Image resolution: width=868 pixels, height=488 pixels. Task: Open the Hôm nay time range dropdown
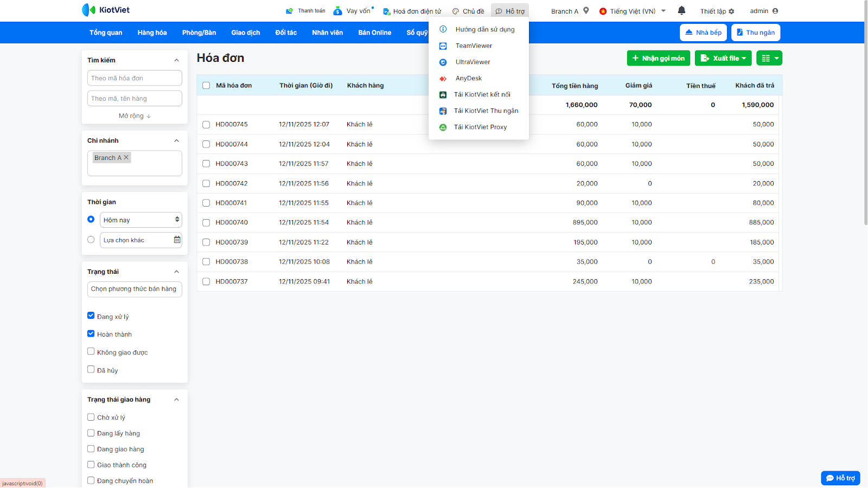point(141,220)
